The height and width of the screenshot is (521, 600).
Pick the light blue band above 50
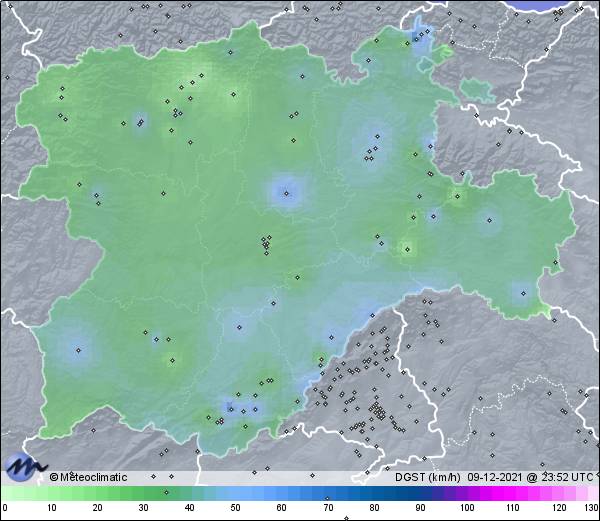click(x=235, y=493)
